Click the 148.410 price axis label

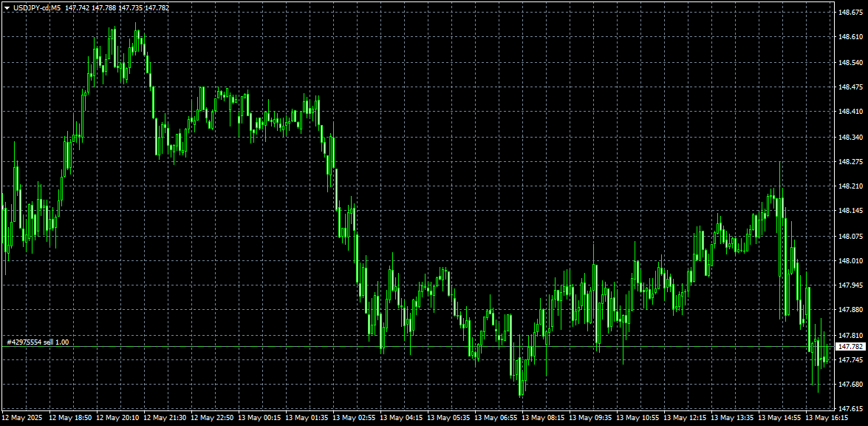(852, 112)
